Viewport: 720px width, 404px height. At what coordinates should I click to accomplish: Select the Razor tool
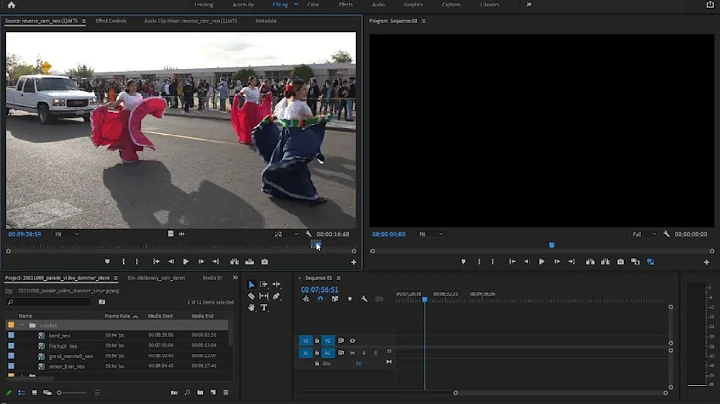pos(251,296)
